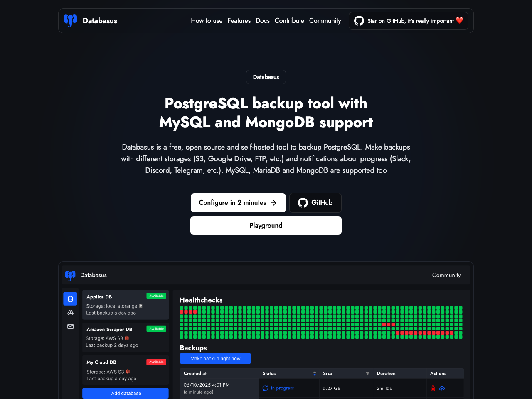The height and width of the screenshot is (399, 532).
Task: Click the Add database button
Action: (x=126, y=393)
